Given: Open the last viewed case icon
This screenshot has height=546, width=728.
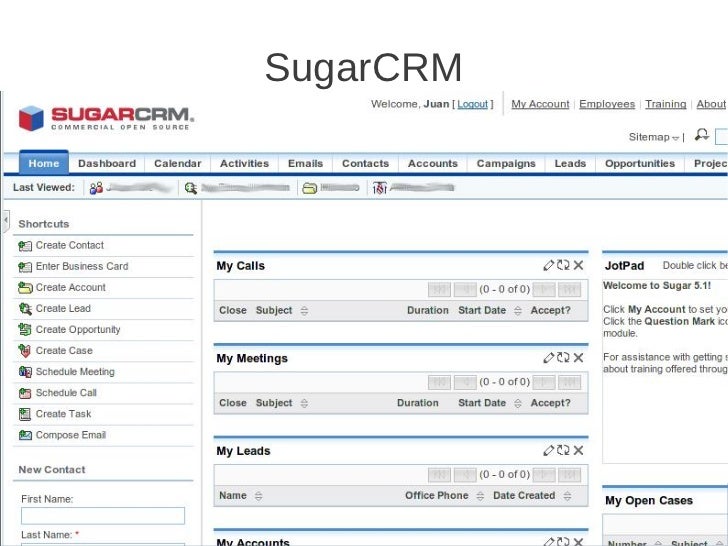Looking at the screenshot, I should click(x=379, y=188).
